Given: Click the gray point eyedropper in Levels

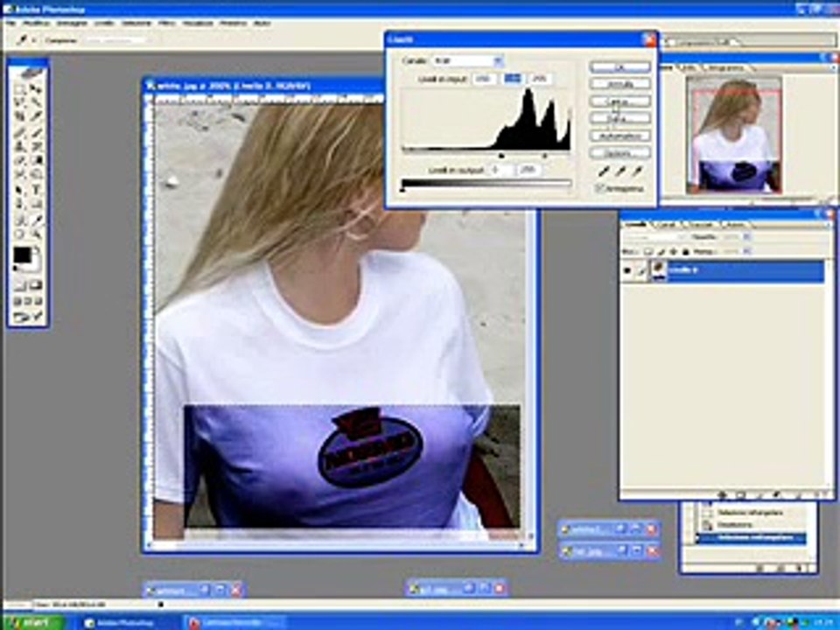Looking at the screenshot, I should [621, 171].
